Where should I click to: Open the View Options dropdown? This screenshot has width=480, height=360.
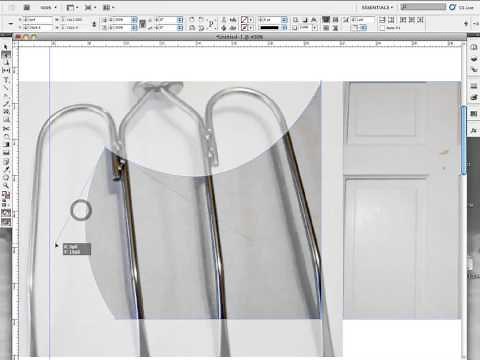coord(72,7)
